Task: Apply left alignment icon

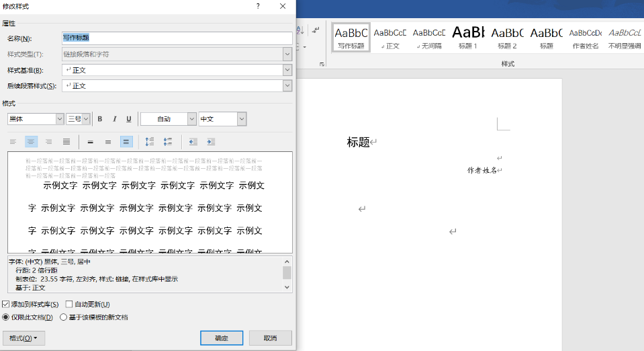Action: click(13, 142)
